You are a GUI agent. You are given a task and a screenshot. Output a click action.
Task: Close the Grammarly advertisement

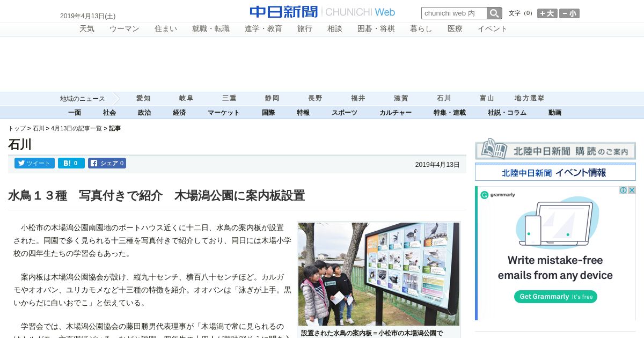coord(632,190)
